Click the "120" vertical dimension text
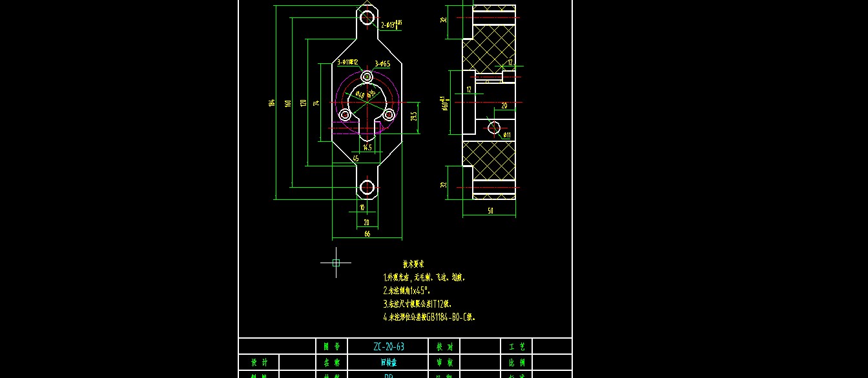Image resolution: width=868 pixels, height=378 pixels. (303, 103)
